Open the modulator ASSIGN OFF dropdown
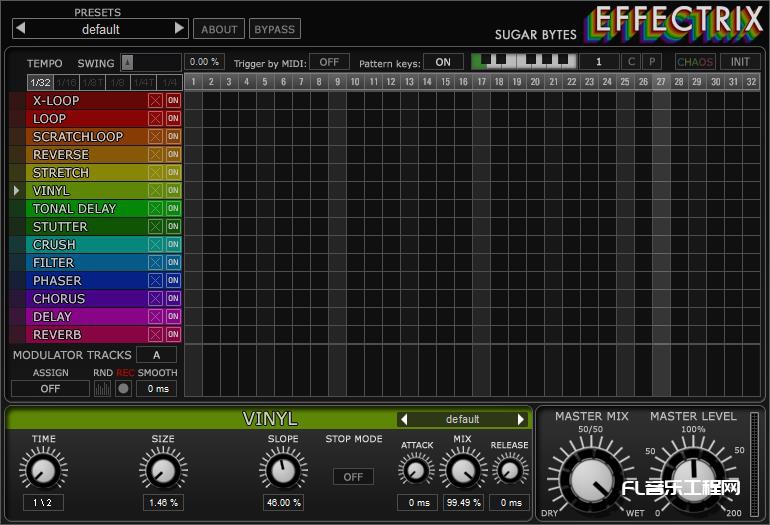The image size is (770, 525). (50, 388)
